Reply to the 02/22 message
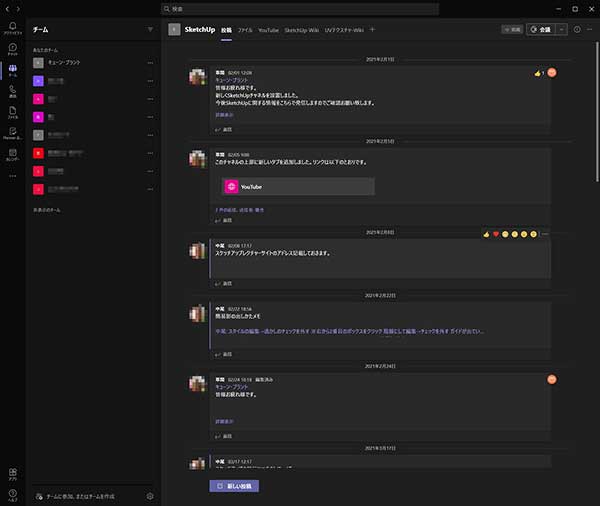Screen dimensions: 600x506 [223, 354]
